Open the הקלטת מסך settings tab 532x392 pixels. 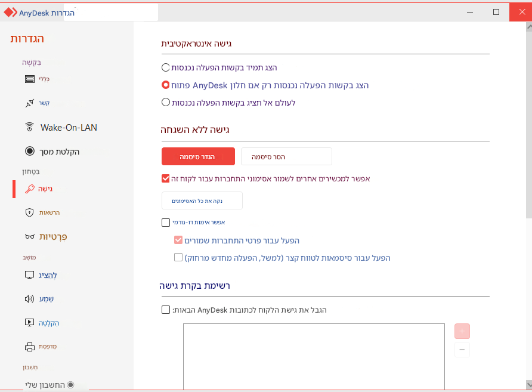(60, 152)
